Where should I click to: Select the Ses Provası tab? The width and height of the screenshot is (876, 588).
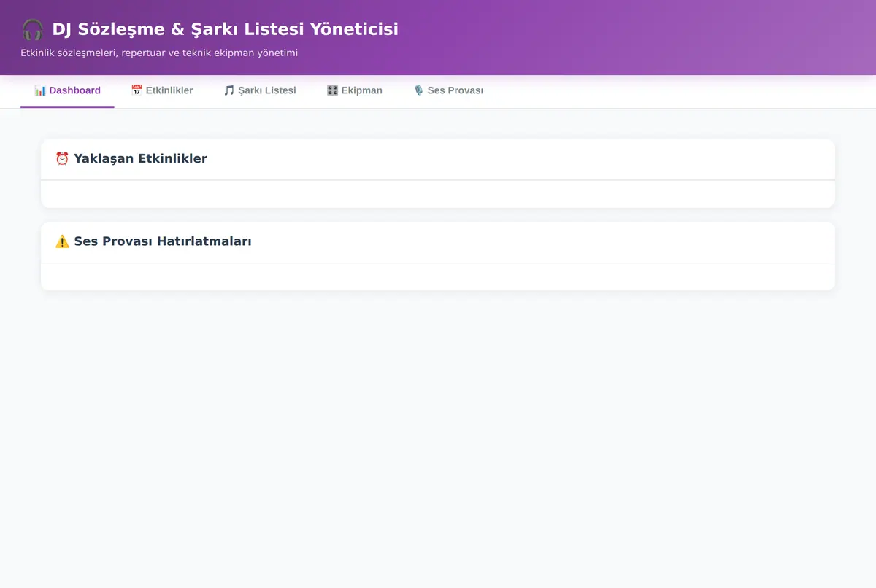click(447, 90)
